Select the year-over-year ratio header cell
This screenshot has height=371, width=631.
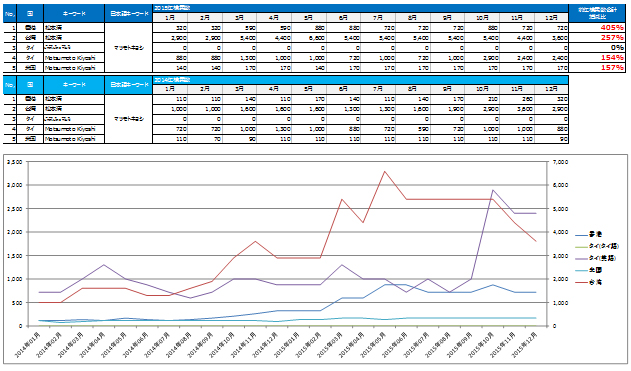(597, 13)
